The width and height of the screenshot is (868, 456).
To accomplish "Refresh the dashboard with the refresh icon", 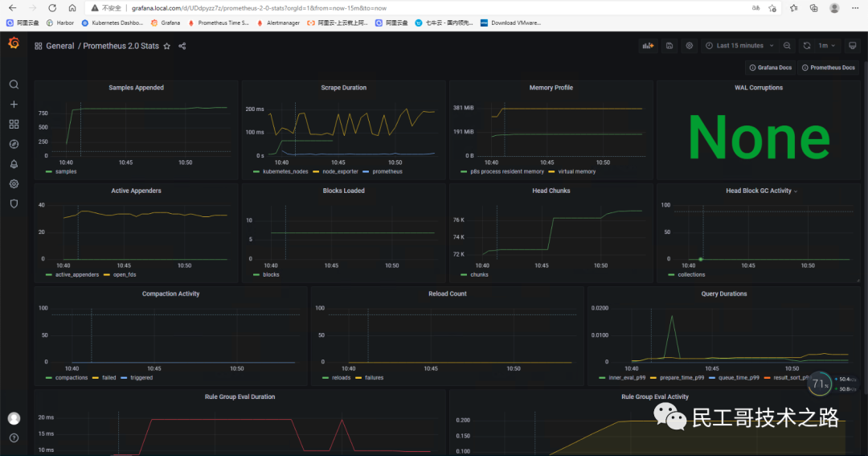I will click(x=807, y=45).
